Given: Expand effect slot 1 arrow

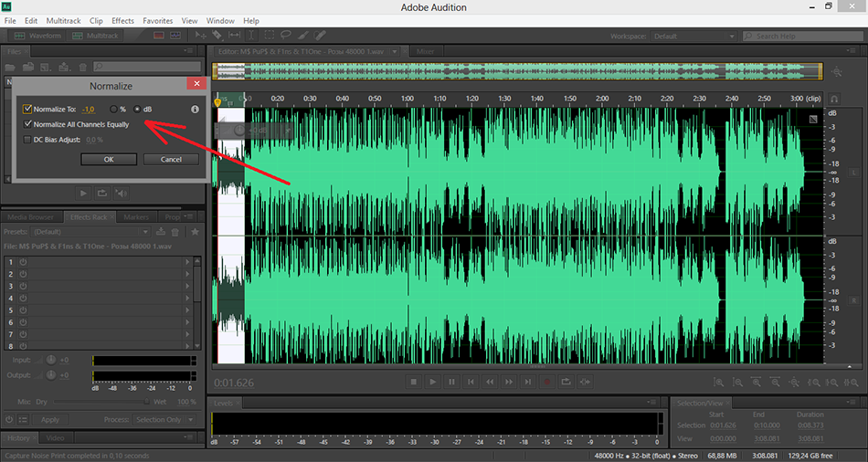Looking at the screenshot, I should pos(187,262).
